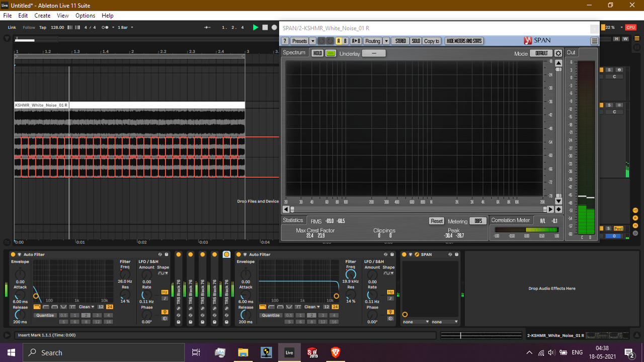Click the SPAN help question mark icon

(286, 41)
